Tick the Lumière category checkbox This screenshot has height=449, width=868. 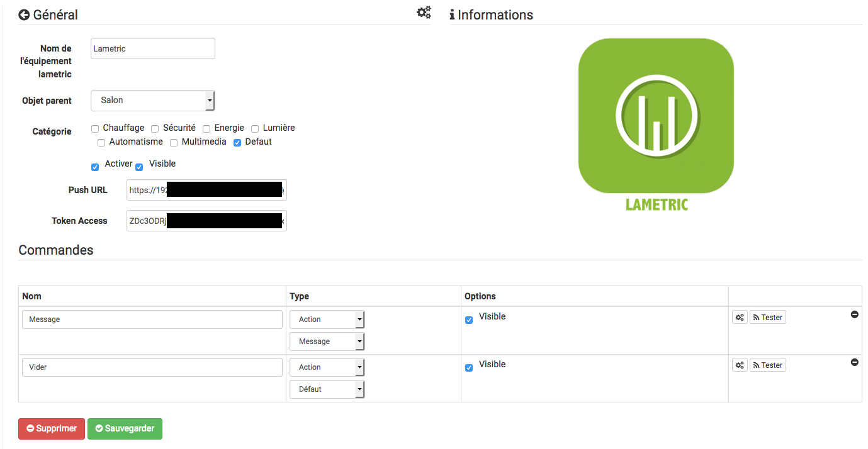click(255, 129)
